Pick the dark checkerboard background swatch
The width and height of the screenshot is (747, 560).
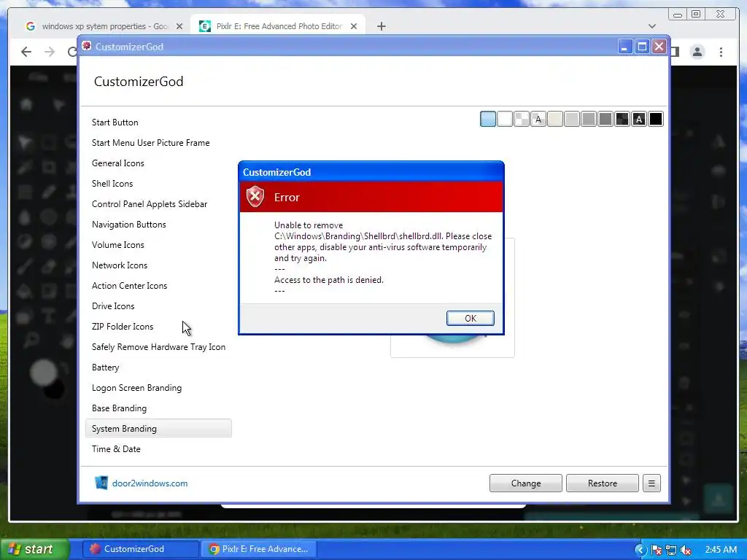click(x=622, y=119)
